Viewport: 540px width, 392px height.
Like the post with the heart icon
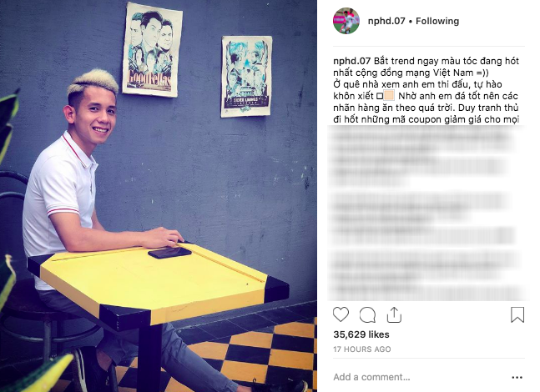(x=341, y=315)
